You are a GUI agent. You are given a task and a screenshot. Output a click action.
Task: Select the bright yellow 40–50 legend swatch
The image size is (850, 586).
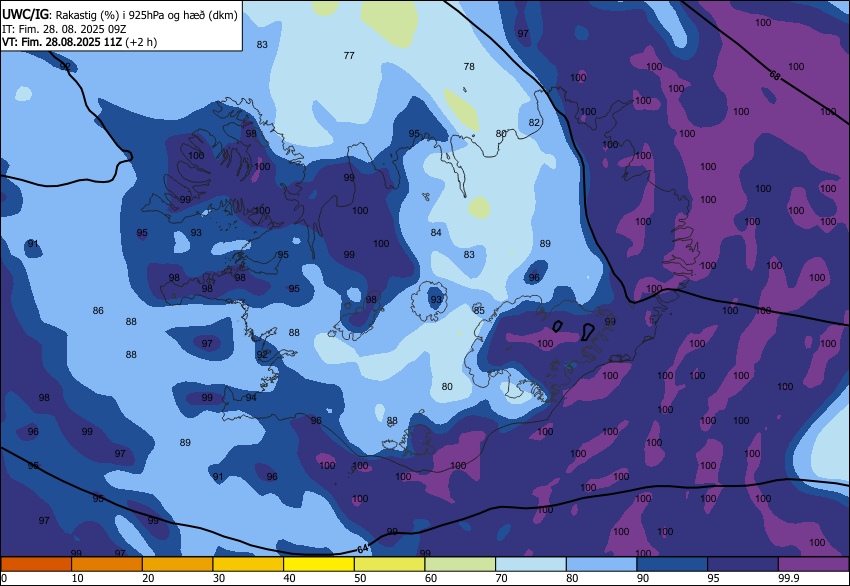coord(319,564)
